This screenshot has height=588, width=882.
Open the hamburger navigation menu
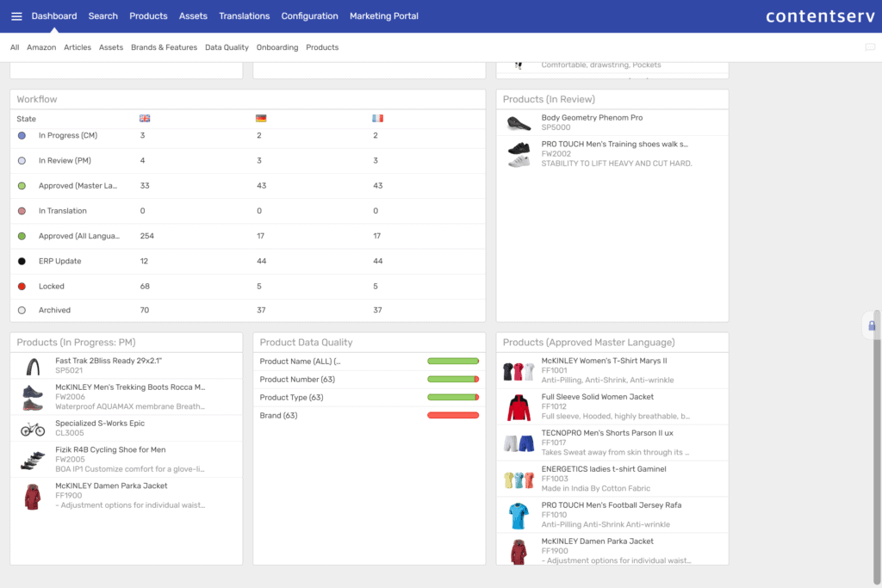point(16,16)
